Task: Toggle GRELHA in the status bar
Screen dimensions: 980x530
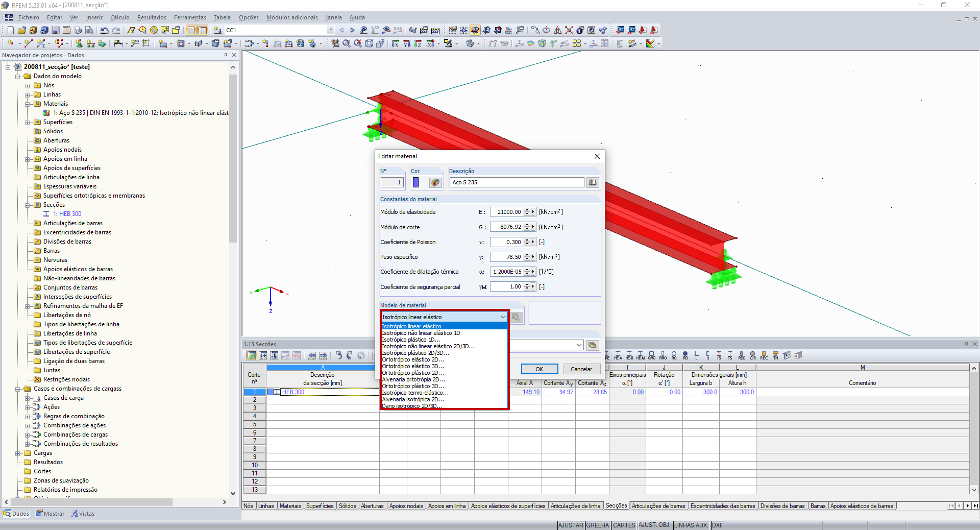Action: [x=598, y=525]
